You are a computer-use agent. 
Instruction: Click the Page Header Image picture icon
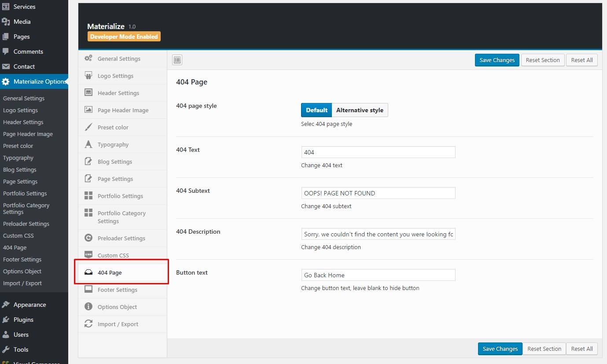pos(88,110)
